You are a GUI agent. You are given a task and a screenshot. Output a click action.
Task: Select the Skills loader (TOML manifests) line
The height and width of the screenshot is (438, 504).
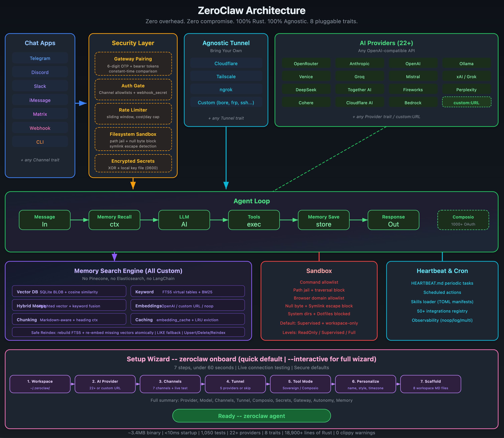pyautogui.click(x=442, y=302)
